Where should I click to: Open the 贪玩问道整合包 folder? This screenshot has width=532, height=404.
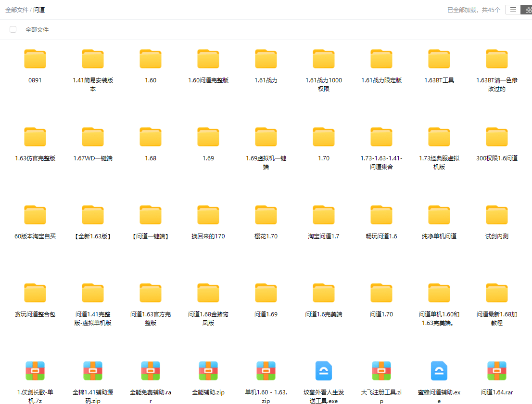coord(35,293)
